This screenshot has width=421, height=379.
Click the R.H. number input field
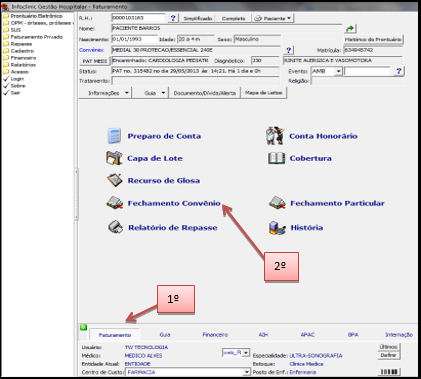click(x=138, y=18)
